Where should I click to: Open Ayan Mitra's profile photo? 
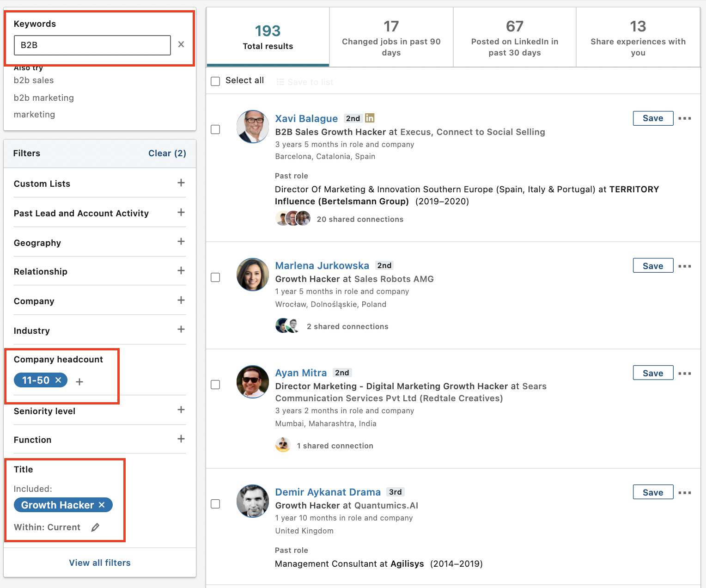pyautogui.click(x=253, y=382)
